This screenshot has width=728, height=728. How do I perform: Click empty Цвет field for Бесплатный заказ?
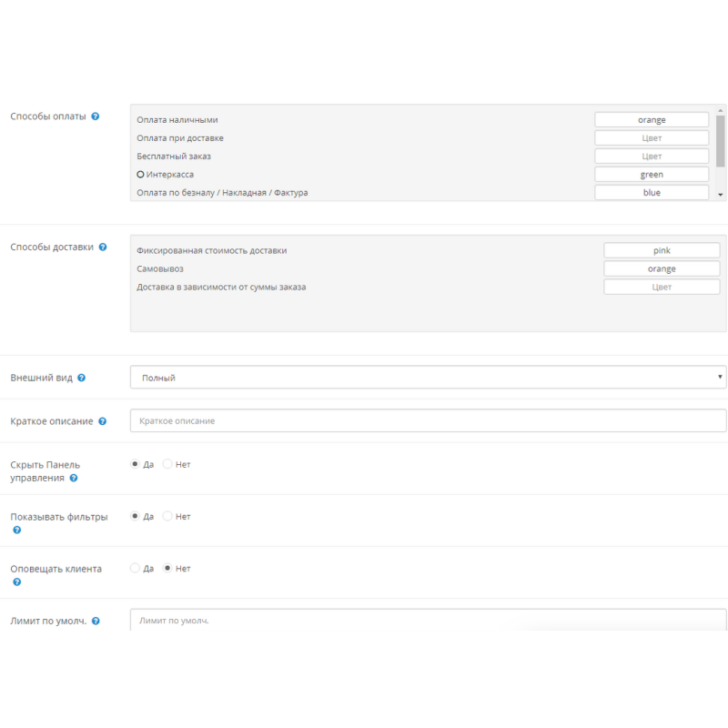652,157
